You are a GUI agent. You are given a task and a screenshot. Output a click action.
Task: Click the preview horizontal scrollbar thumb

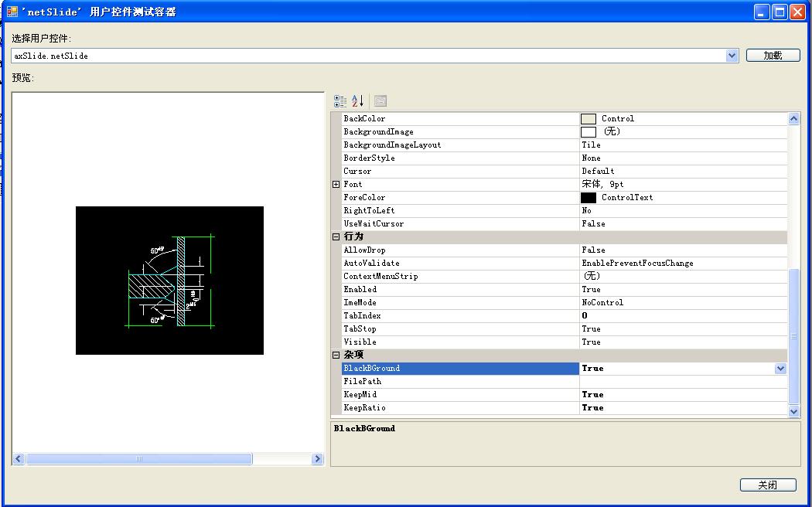pos(138,459)
